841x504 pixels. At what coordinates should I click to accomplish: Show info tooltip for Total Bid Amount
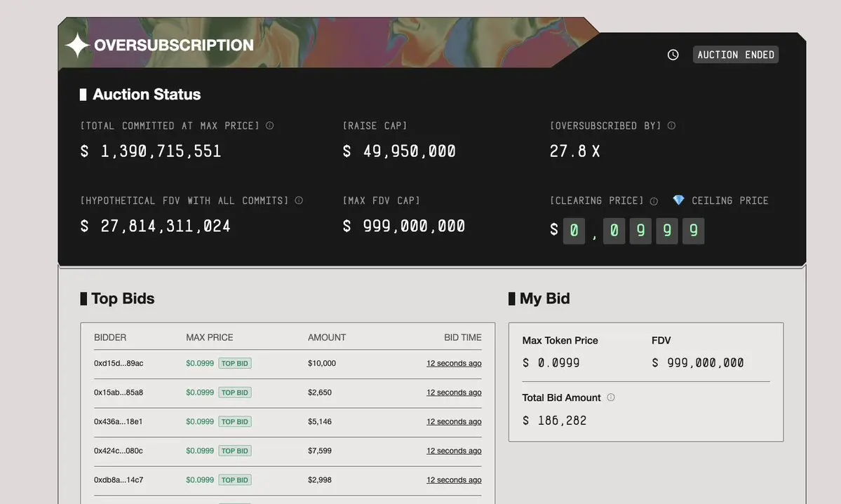pyautogui.click(x=611, y=397)
